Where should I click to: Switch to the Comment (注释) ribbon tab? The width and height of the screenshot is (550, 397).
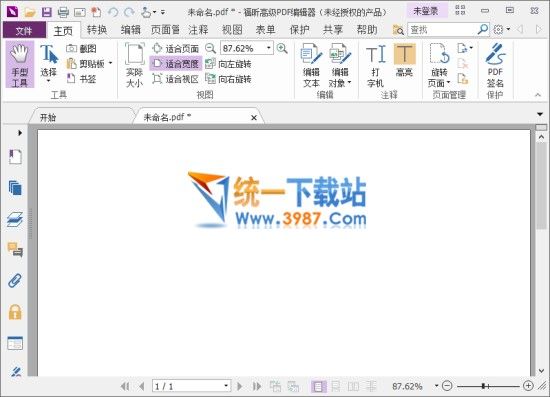[198, 30]
